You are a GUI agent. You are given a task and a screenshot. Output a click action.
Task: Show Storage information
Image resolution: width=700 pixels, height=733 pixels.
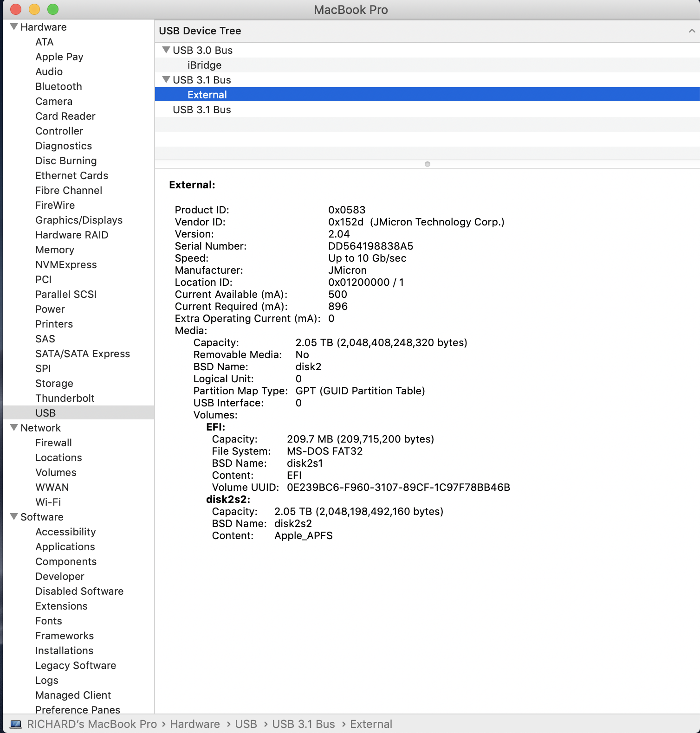(x=54, y=383)
